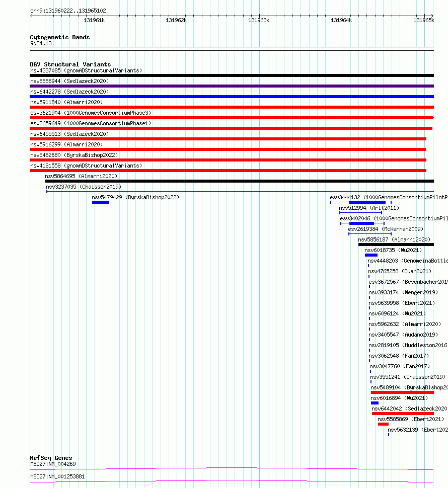
Task: Select the RefSeq Genes track title
Action: [51, 458]
